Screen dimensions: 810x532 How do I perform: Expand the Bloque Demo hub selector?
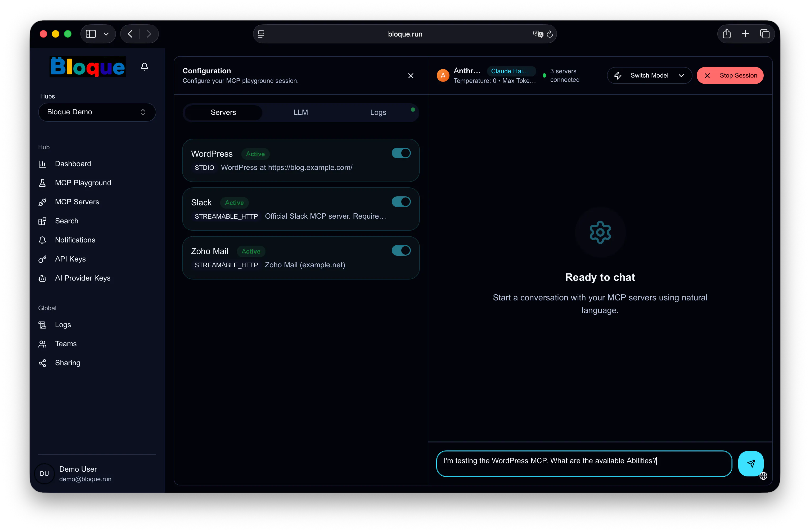97,112
